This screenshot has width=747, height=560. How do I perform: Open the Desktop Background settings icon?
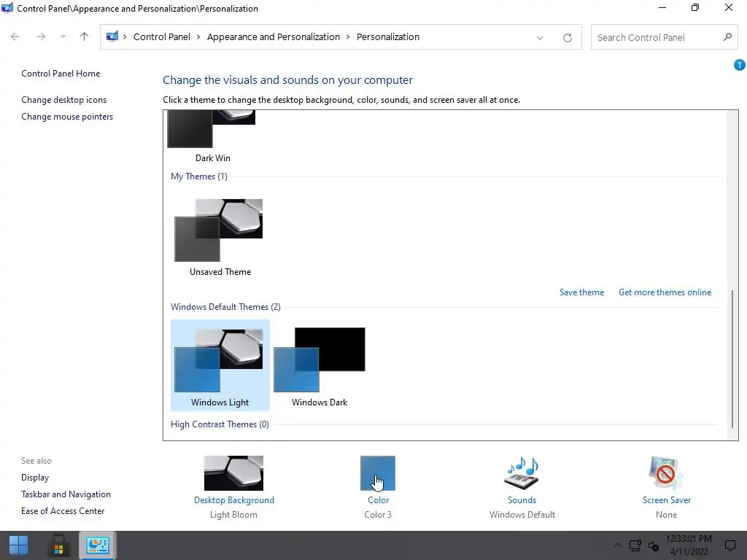(x=233, y=472)
